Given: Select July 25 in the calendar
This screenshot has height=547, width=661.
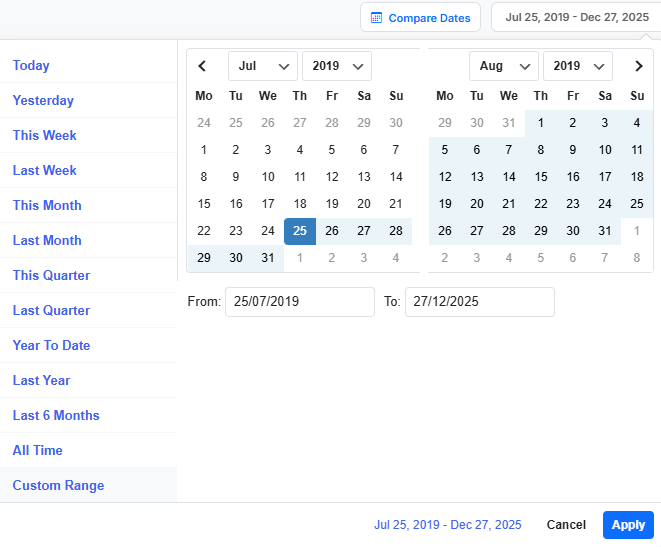Looking at the screenshot, I should (300, 231).
